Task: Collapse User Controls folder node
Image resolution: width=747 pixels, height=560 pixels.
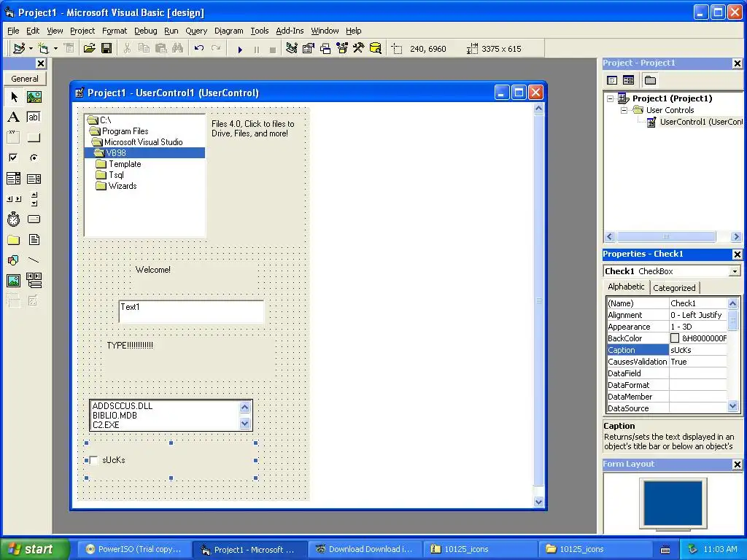Action: (624, 111)
